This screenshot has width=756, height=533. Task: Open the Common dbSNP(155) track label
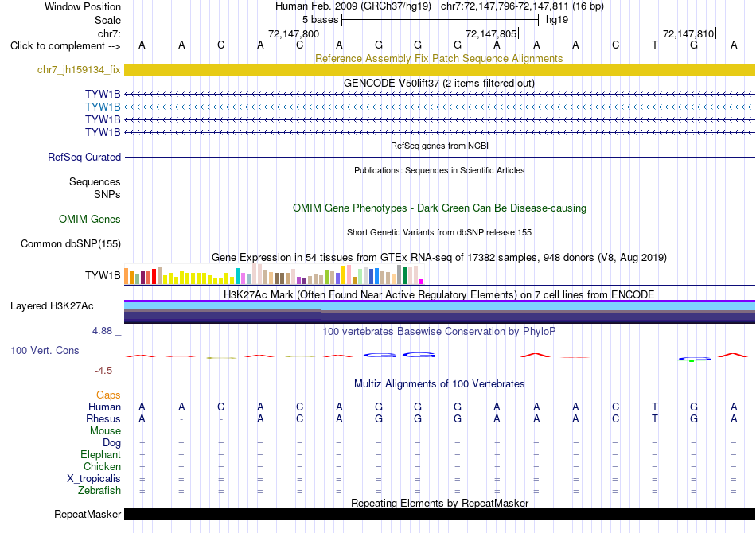pos(71,244)
